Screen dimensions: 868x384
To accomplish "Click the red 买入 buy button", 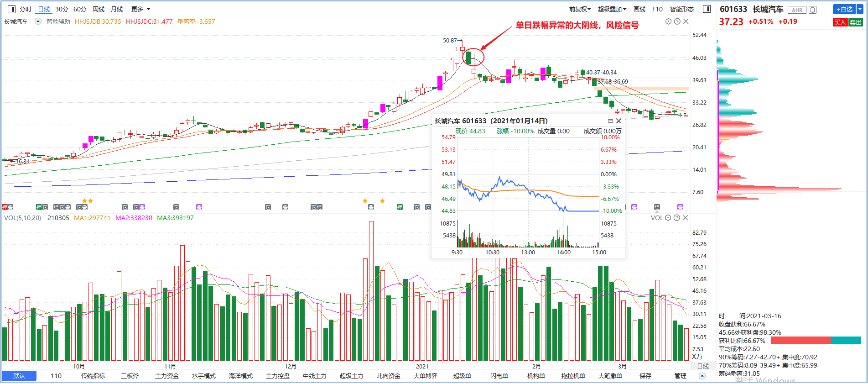I will [840, 22].
